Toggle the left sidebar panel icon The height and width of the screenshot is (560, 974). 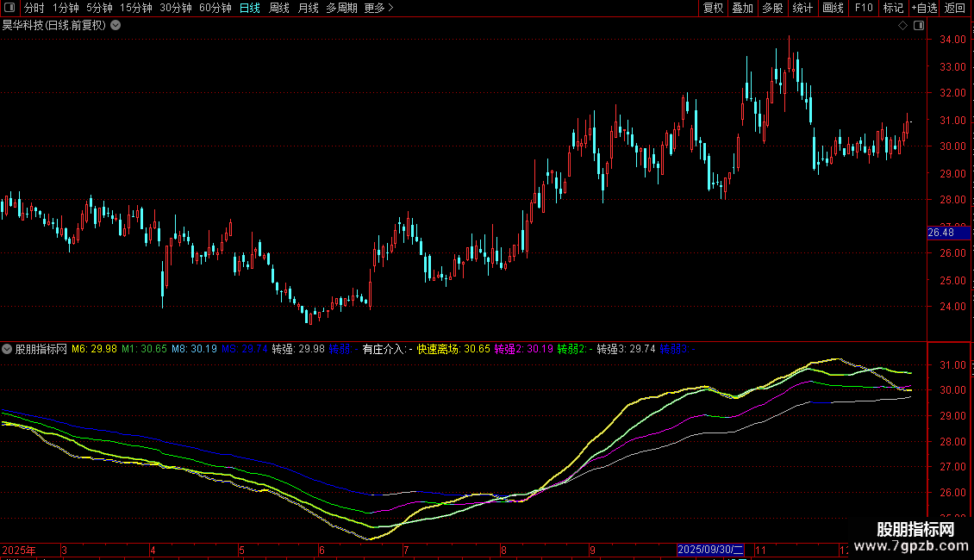point(9,9)
